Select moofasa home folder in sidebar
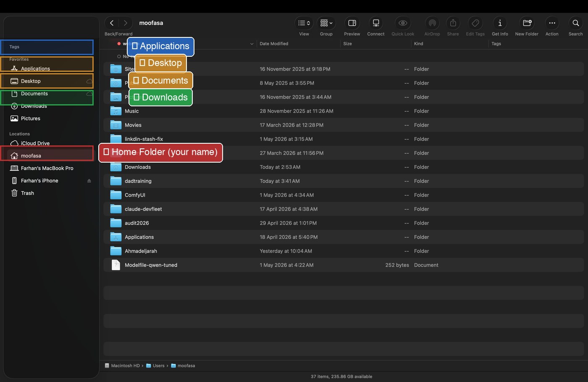The image size is (588, 382). point(49,156)
